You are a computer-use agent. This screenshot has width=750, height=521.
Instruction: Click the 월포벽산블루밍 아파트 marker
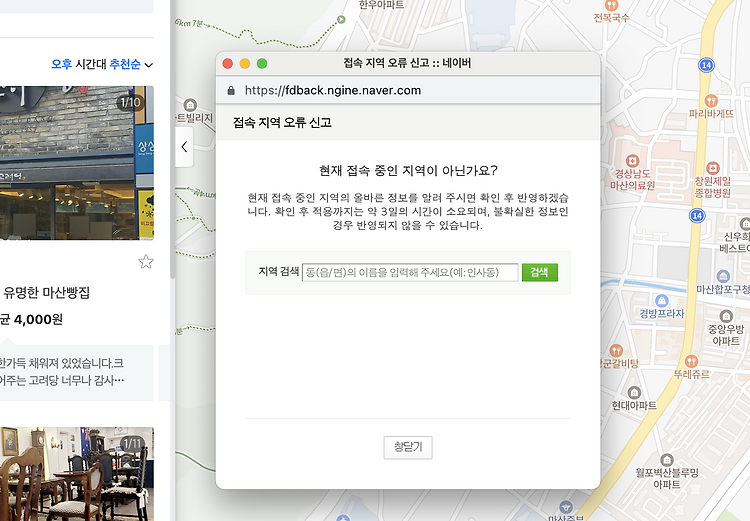[667, 460]
